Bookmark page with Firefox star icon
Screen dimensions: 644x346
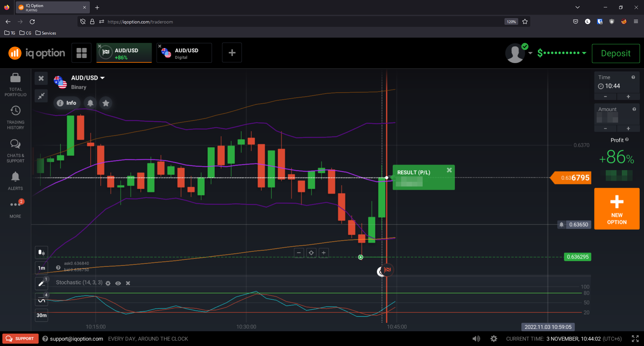click(525, 22)
